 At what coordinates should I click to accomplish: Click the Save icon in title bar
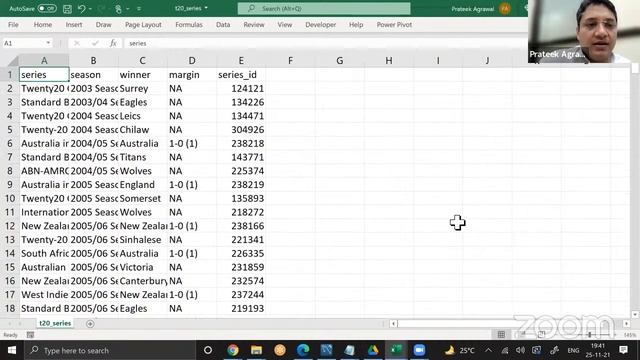(67, 9)
